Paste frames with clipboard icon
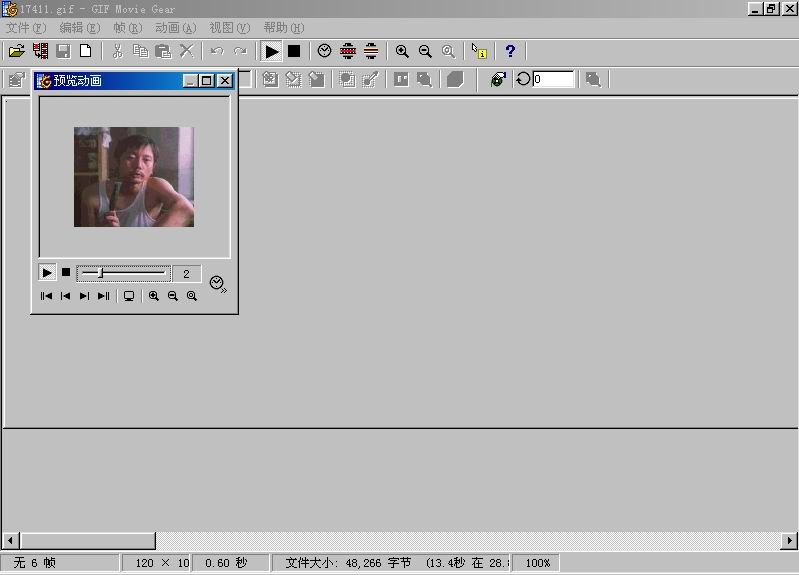This screenshot has width=799, height=575. tap(163, 51)
